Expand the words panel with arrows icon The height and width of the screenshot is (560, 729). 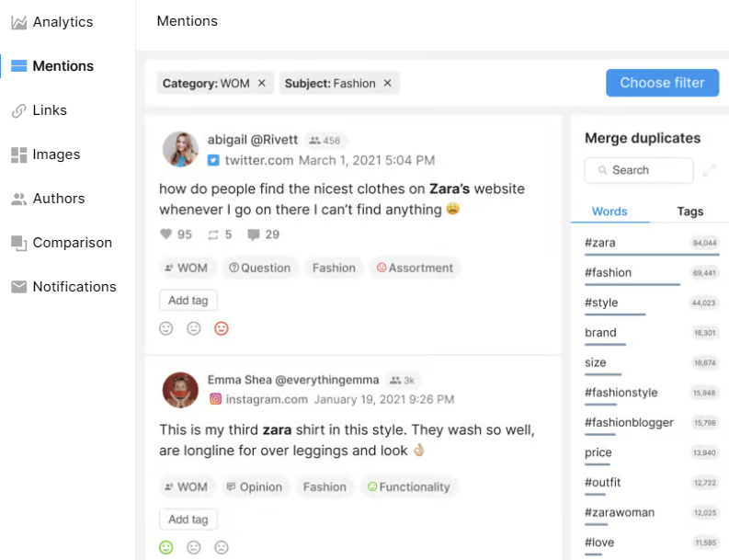click(x=709, y=171)
